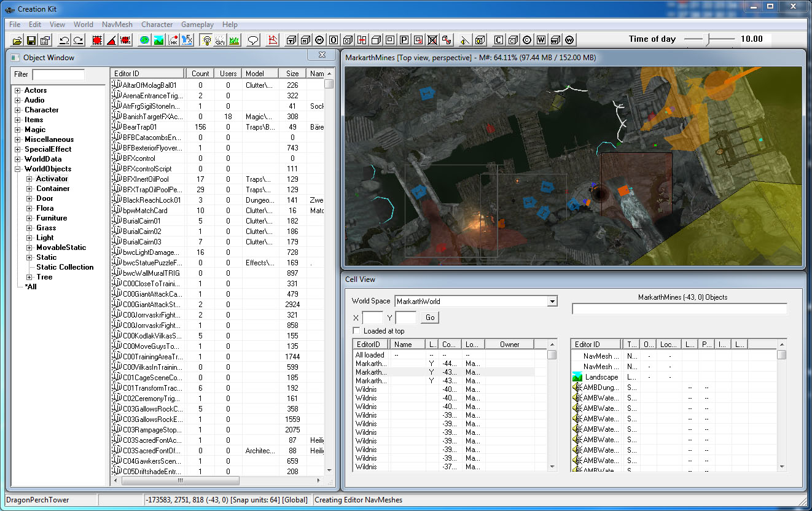Toggle the lightbulb Brighten Lights icon
The width and height of the screenshot is (812, 511).
[x=206, y=41]
